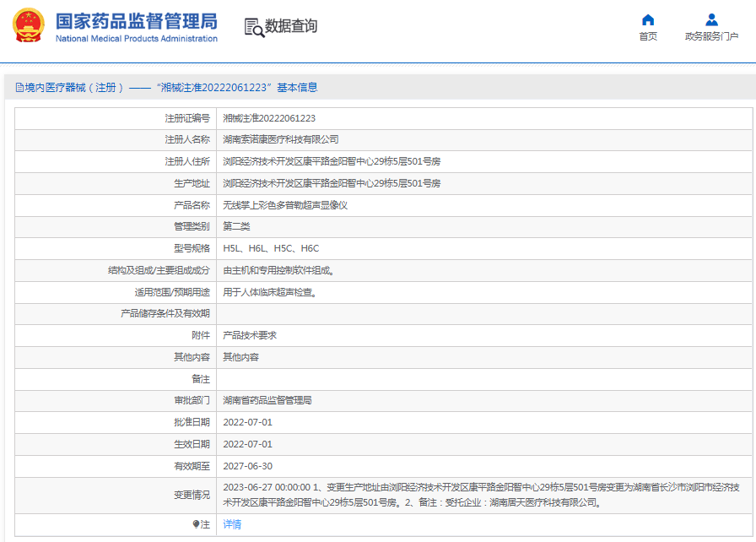Click the 有效期至 label
Screen dimensions: 756x542
[x=192, y=466]
